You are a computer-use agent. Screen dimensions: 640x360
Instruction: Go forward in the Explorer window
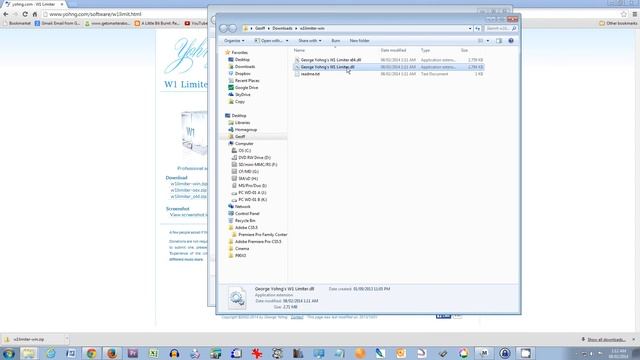pyautogui.click(x=232, y=28)
